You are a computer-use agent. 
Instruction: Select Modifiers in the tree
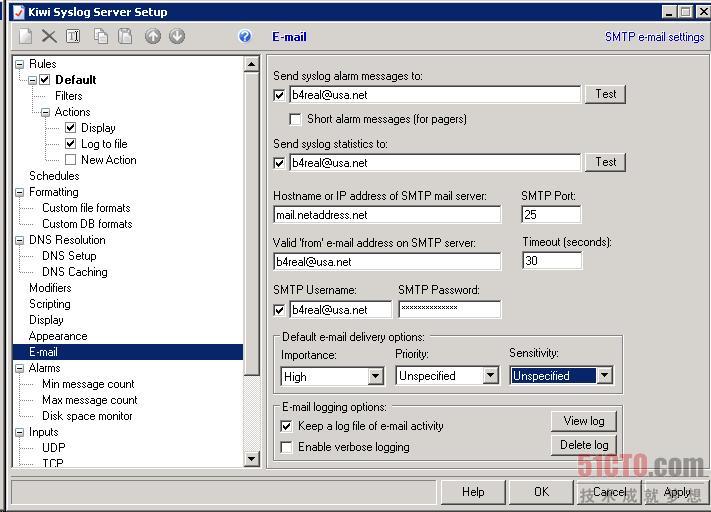click(50, 288)
